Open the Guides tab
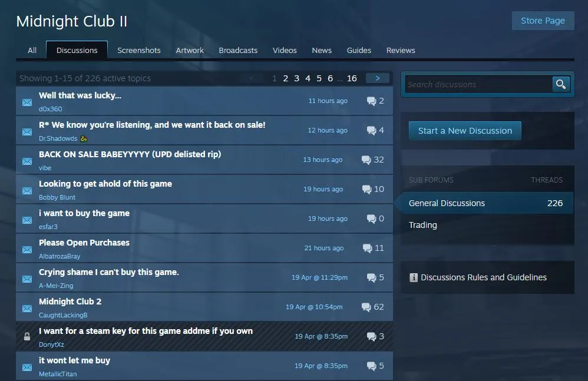Image resolution: width=588 pixels, height=381 pixels. (x=359, y=51)
